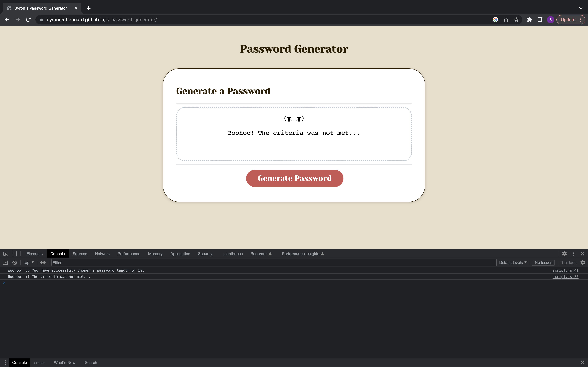Click the Extensions puzzle piece icon
This screenshot has width=588, height=367.
coord(529,20)
